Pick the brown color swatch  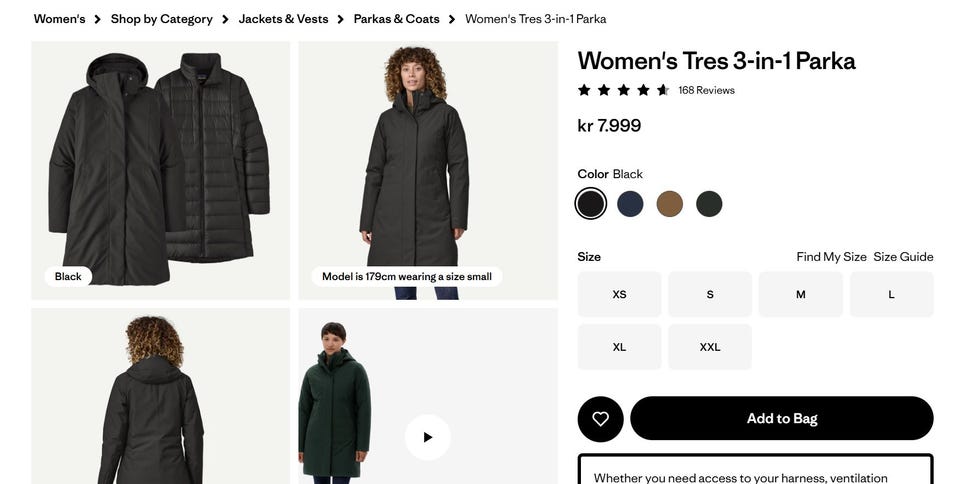[670, 204]
